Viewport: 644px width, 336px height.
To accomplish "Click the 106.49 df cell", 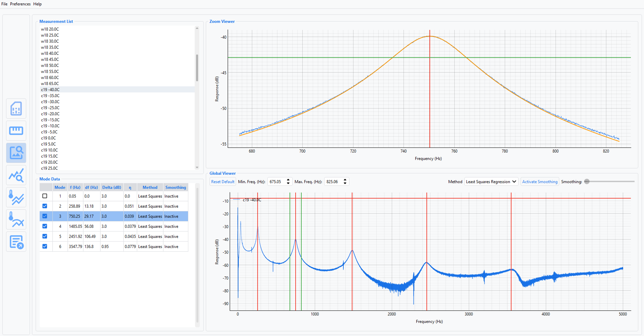I will pyautogui.click(x=91, y=237).
